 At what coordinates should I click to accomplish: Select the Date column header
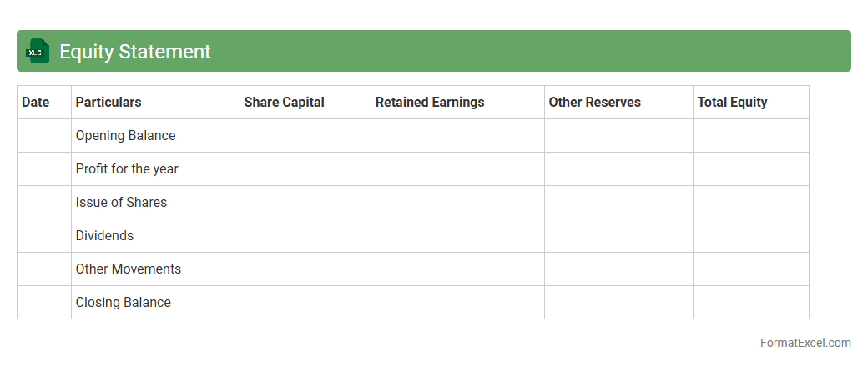pyautogui.click(x=36, y=103)
